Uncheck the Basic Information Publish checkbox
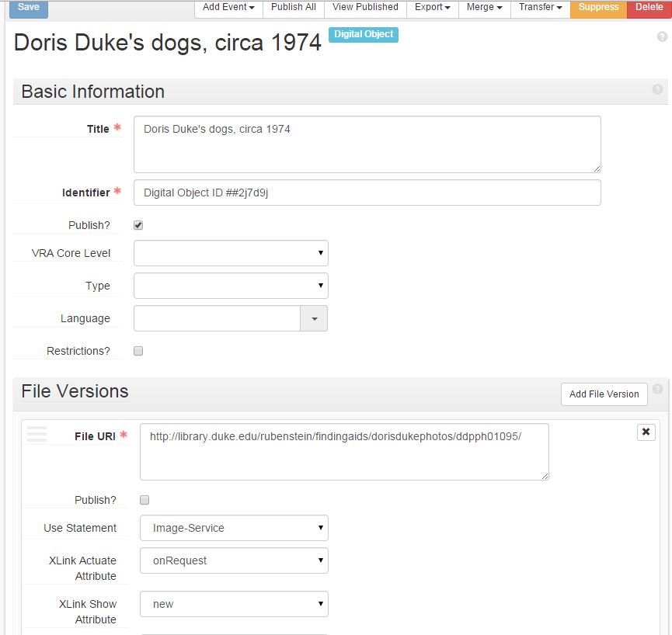This screenshot has height=635, width=672. tap(138, 225)
